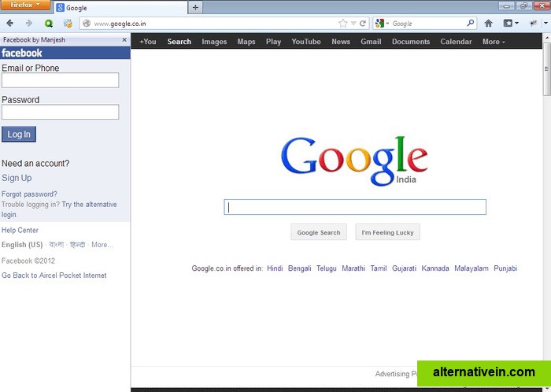Click the Home icon in the toolbar
The image size is (551, 392).
489,24
